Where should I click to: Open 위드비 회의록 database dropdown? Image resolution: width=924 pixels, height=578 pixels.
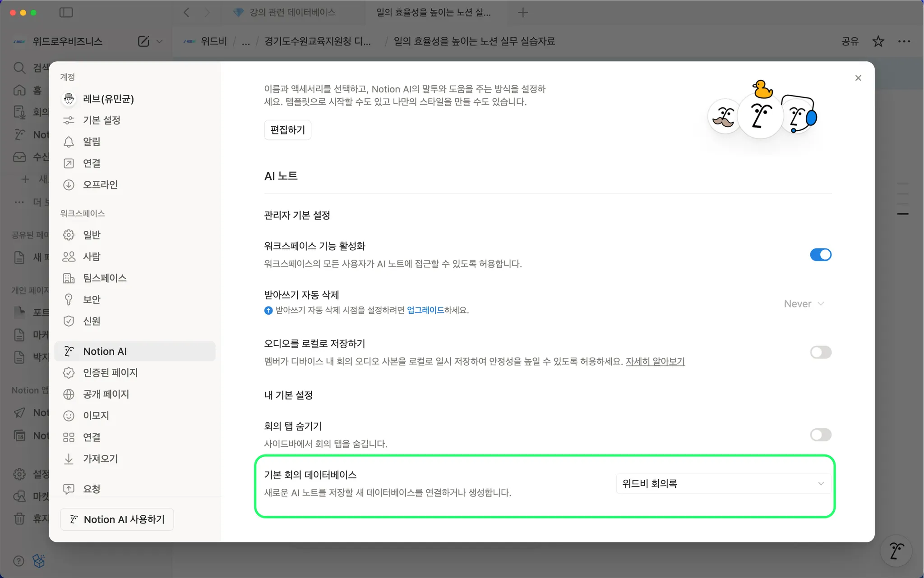[723, 484]
